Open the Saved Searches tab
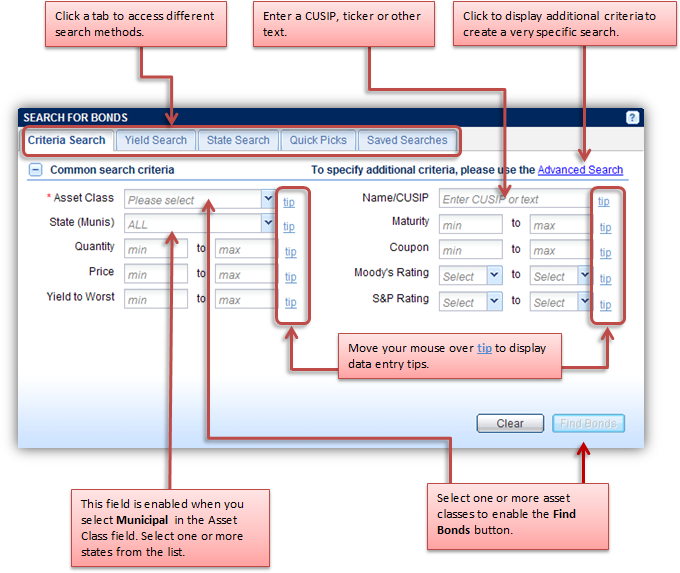The image size is (680, 573). 407,141
